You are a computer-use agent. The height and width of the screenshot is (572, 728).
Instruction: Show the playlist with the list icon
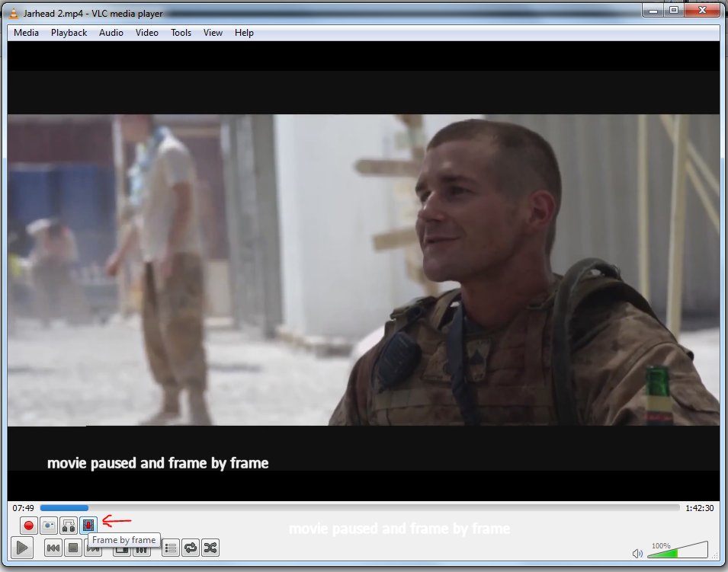point(171,548)
